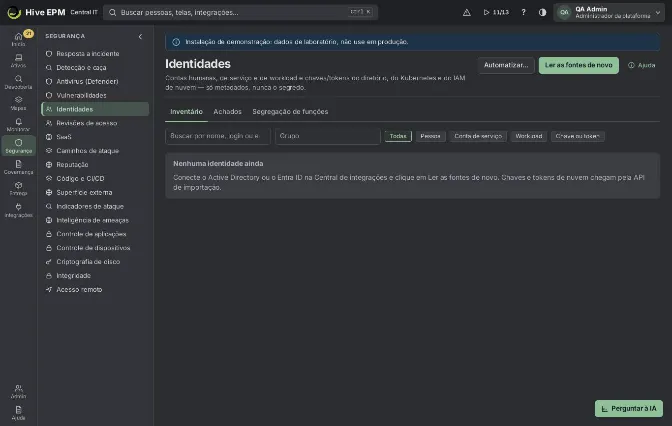
Task: Open Vulnerabilidades in sidebar
Action: pyautogui.click(x=95, y=95)
